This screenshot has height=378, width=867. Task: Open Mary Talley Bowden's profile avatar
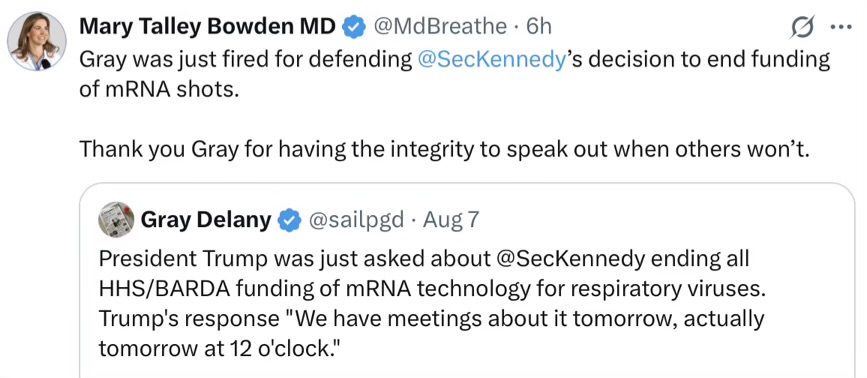click(36, 41)
